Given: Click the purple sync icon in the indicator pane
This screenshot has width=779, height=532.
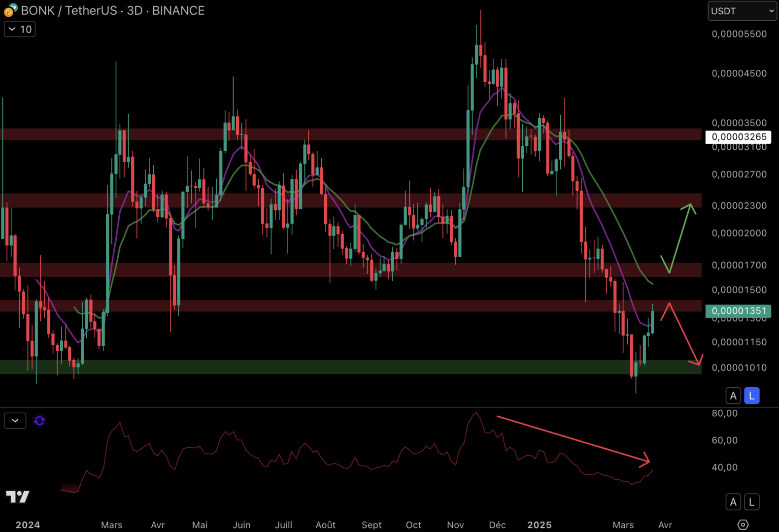Looking at the screenshot, I should 39,421.
